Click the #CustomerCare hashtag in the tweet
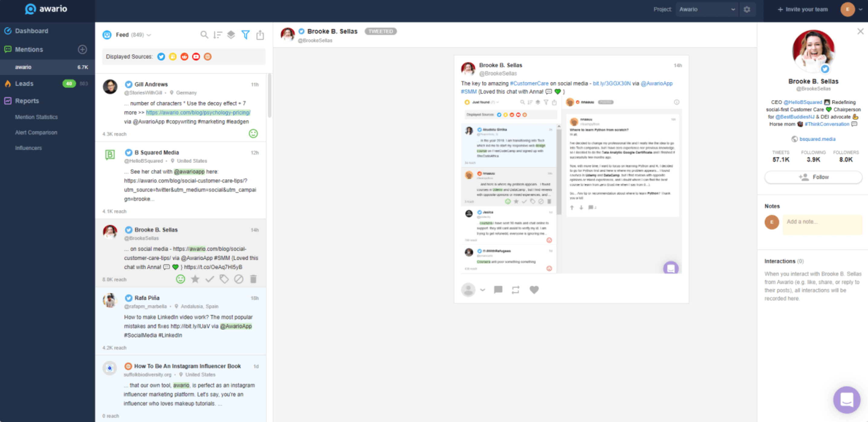This screenshot has height=422, width=868. 529,83
